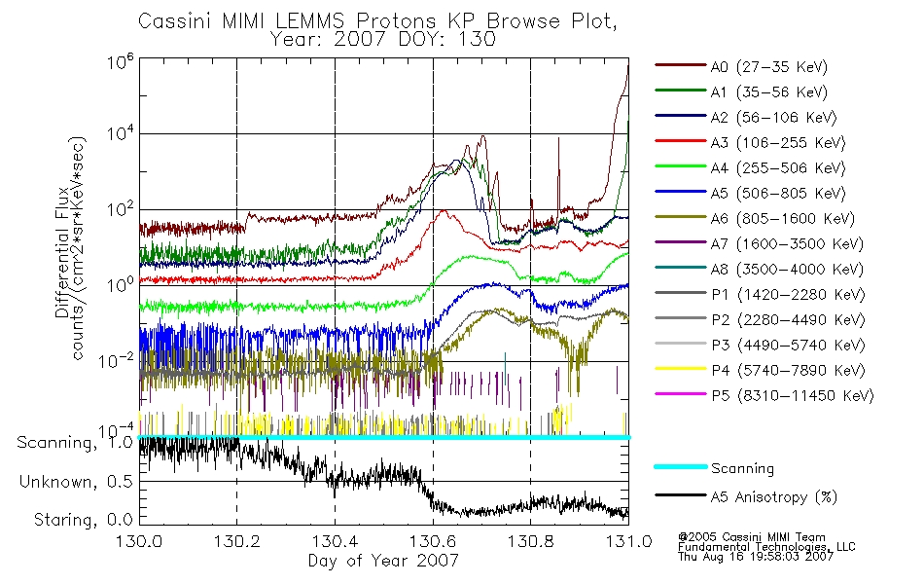This screenshot has width=924, height=584.
Task: Click the dark green A1 legend line
Action: click(x=680, y=91)
